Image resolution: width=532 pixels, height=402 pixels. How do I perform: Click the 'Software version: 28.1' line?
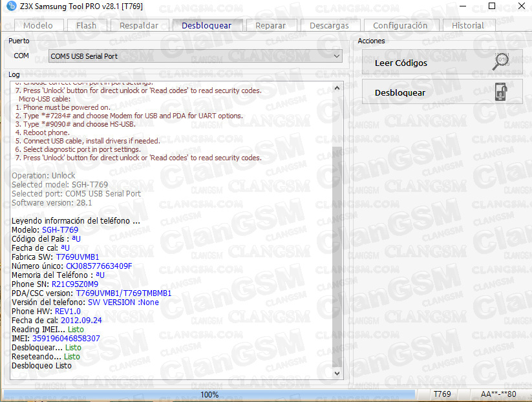click(x=52, y=203)
